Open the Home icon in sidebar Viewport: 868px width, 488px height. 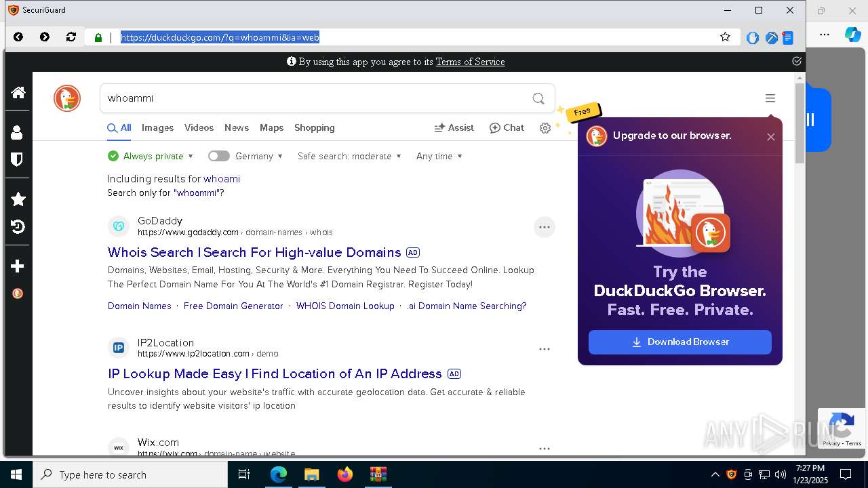pyautogui.click(x=18, y=92)
